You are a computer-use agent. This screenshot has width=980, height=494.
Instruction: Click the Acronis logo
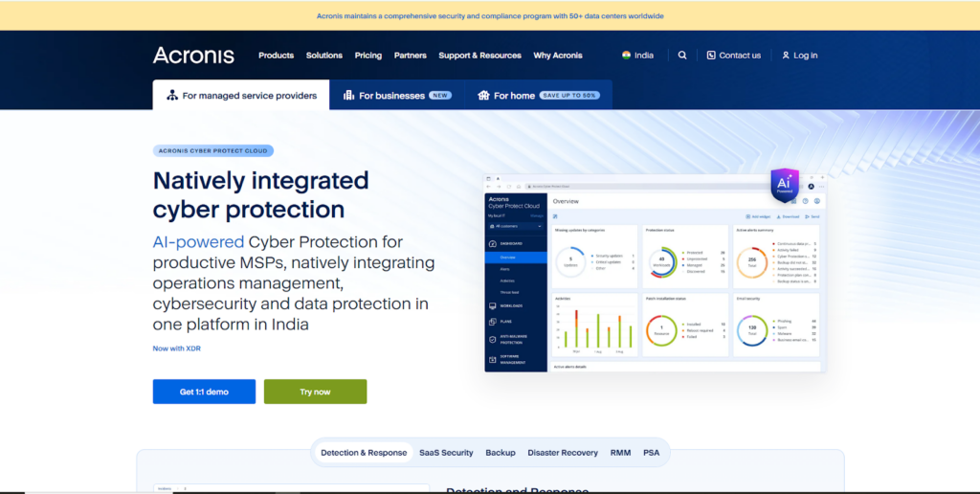point(193,56)
